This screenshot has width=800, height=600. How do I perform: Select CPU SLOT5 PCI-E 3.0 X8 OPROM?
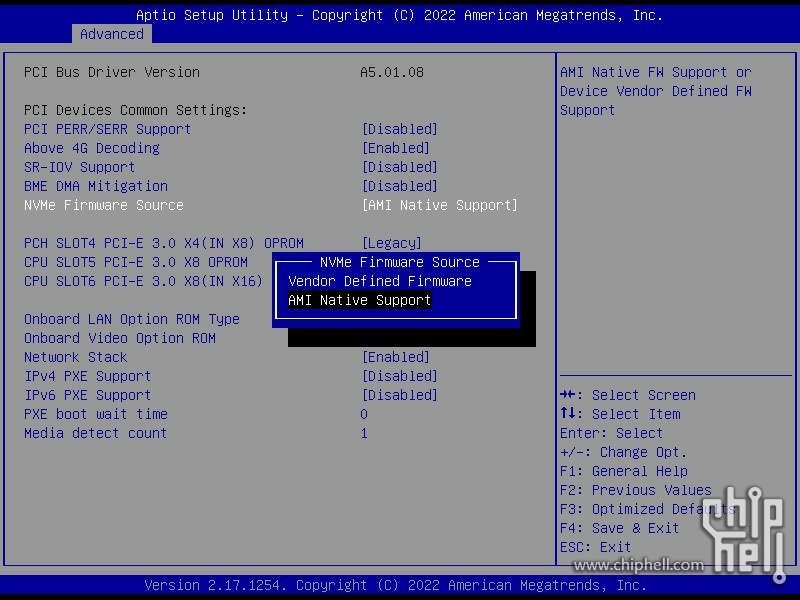click(x=136, y=262)
